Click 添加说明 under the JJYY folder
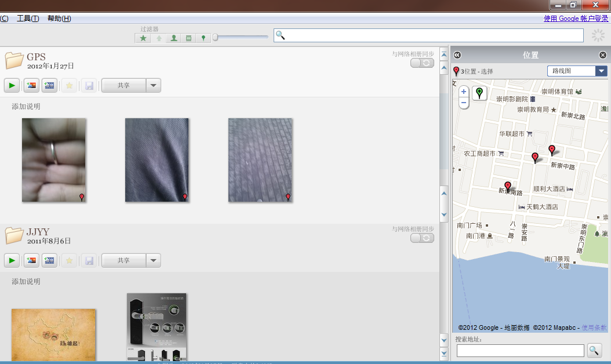Screen dimensions: 611x364 (x=26, y=281)
